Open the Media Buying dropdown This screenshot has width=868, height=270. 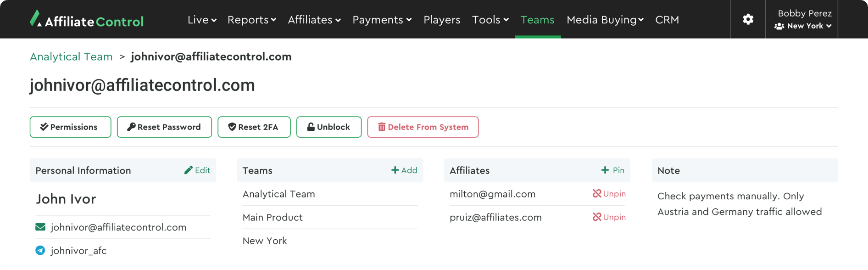pyautogui.click(x=605, y=20)
